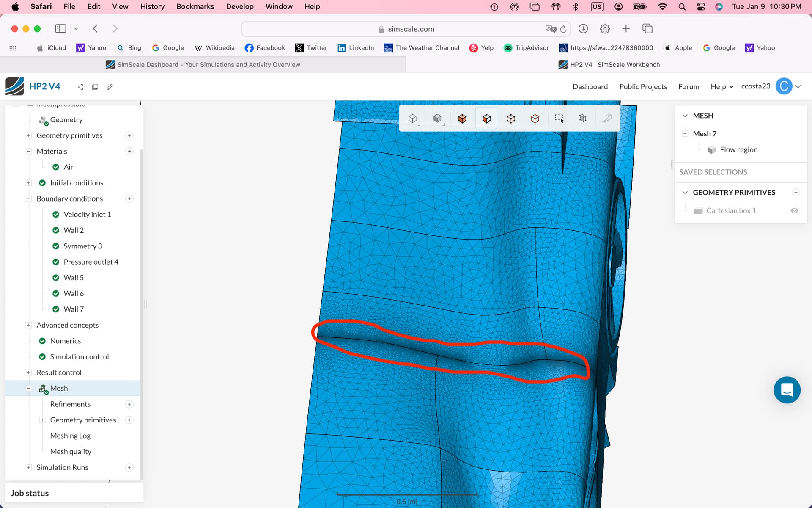The image size is (812, 508).
Task: Open the Forum link
Action: (689, 86)
